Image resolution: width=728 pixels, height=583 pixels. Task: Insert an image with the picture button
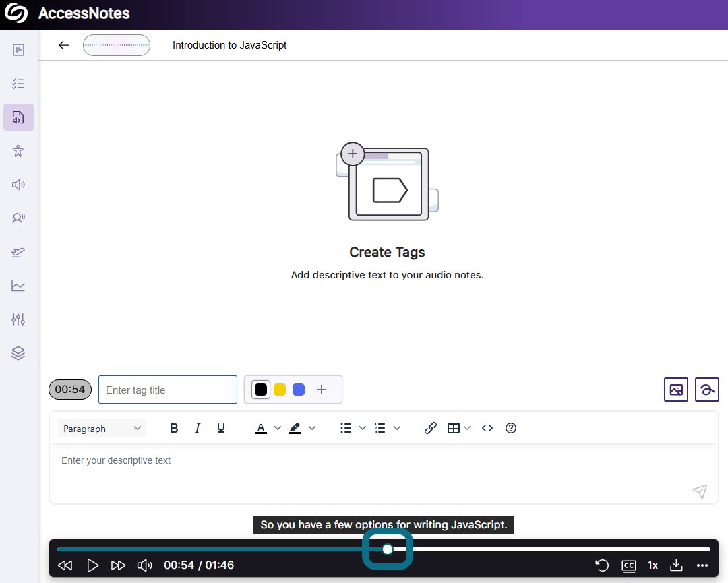click(676, 390)
